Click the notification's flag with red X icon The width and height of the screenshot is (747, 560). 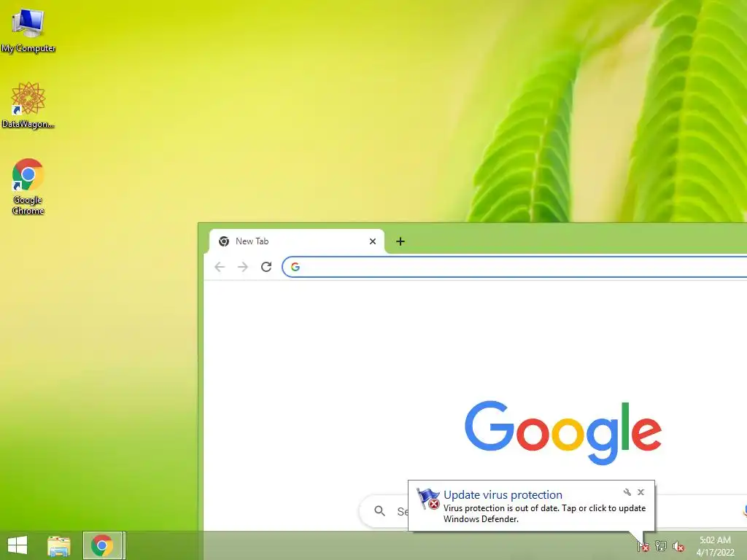[427, 499]
